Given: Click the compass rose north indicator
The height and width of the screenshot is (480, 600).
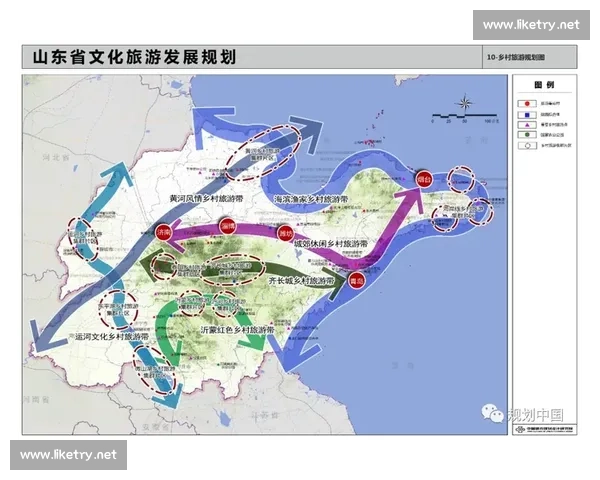Looking at the screenshot, I should click(467, 104).
